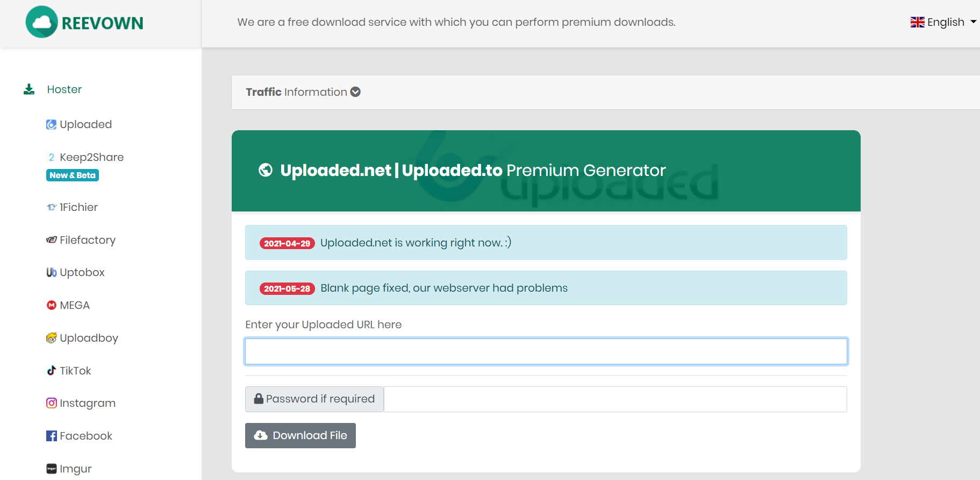980x480 pixels.
Task: Click the 2021-04-29 date badge
Action: pyautogui.click(x=287, y=243)
